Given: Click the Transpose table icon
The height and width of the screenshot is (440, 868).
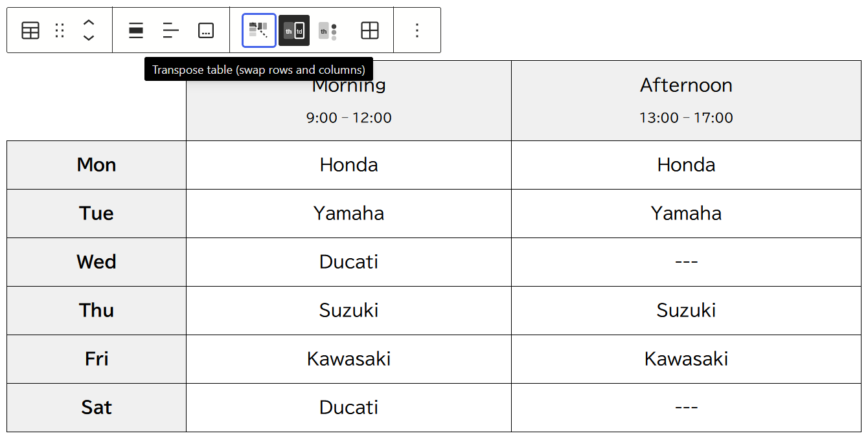Looking at the screenshot, I should tap(259, 30).
